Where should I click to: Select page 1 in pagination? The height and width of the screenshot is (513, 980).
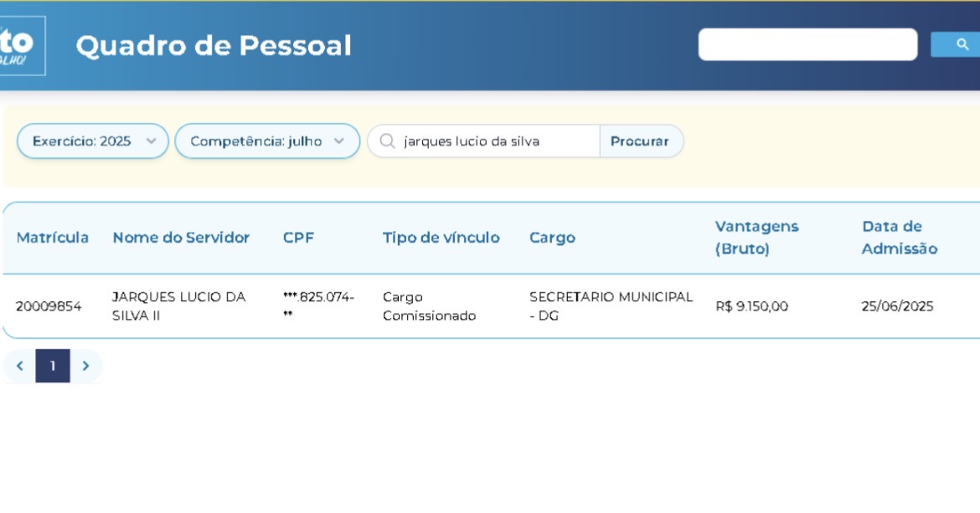53,366
